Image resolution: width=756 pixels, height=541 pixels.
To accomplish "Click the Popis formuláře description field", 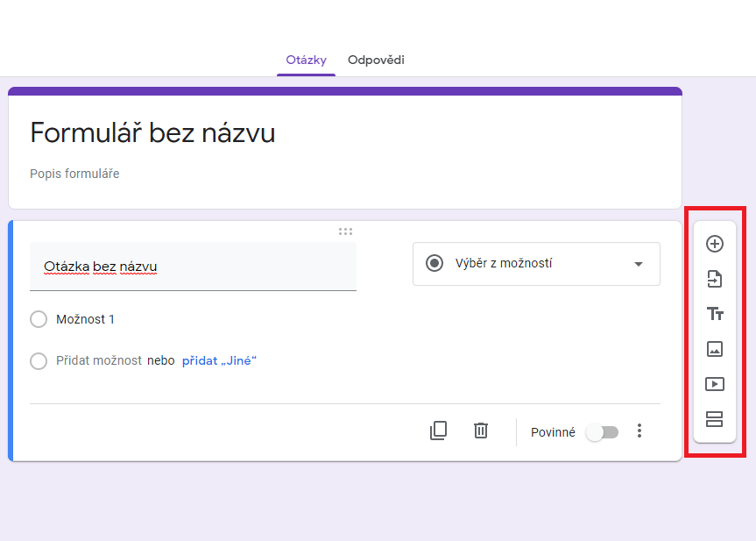I will tap(74, 174).
